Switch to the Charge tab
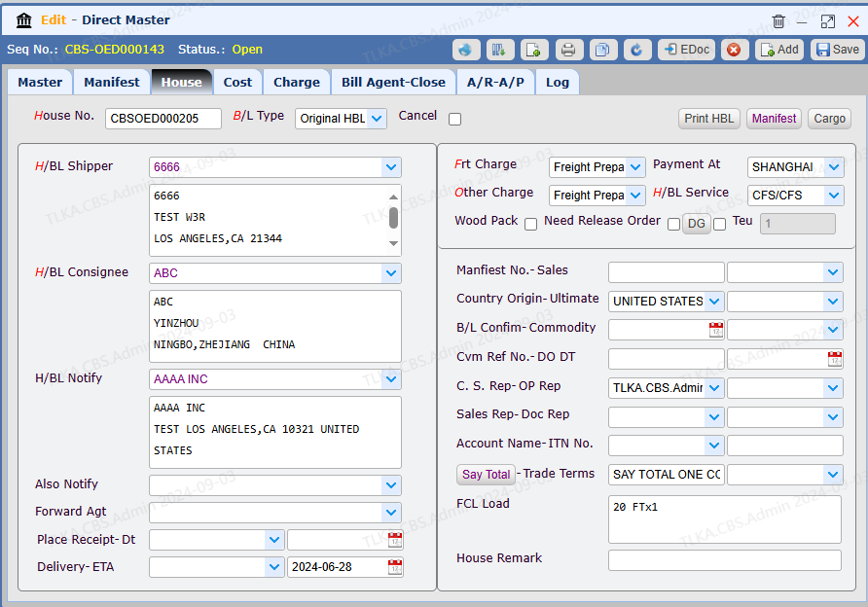868x607 pixels. [x=297, y=83]
